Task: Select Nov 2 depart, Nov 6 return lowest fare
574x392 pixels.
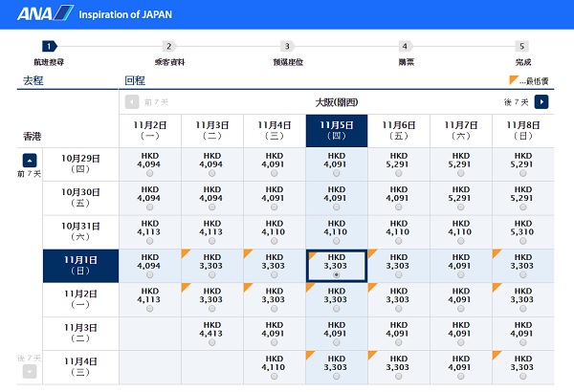Action: (x=399, y=300)
